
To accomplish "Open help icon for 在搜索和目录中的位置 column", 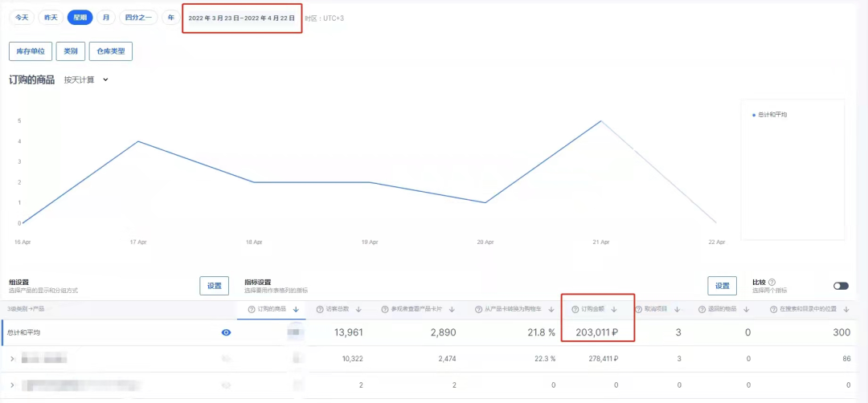I will [x=773, y=309].
